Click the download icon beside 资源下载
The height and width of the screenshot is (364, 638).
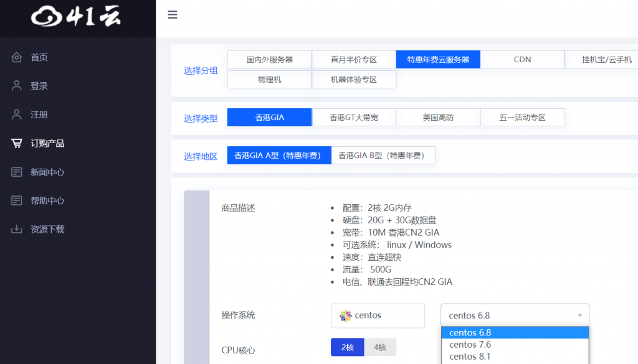pyautogui.click(x=17, y=229)
